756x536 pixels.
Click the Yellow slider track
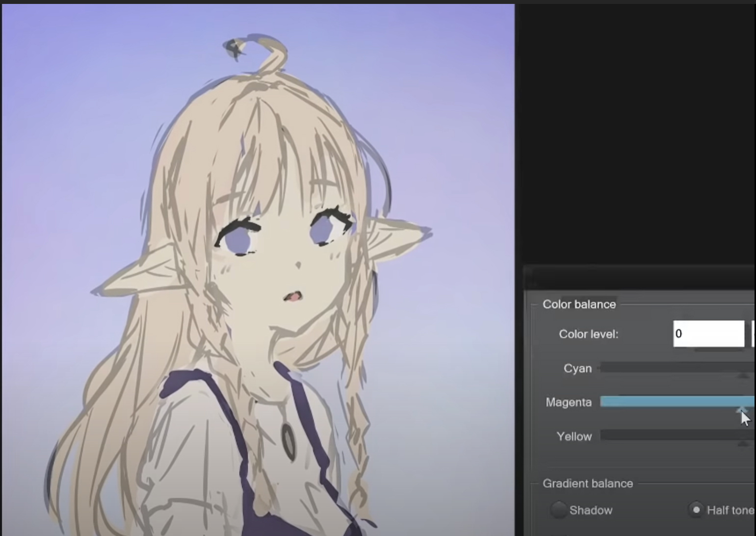coord(677,435)
